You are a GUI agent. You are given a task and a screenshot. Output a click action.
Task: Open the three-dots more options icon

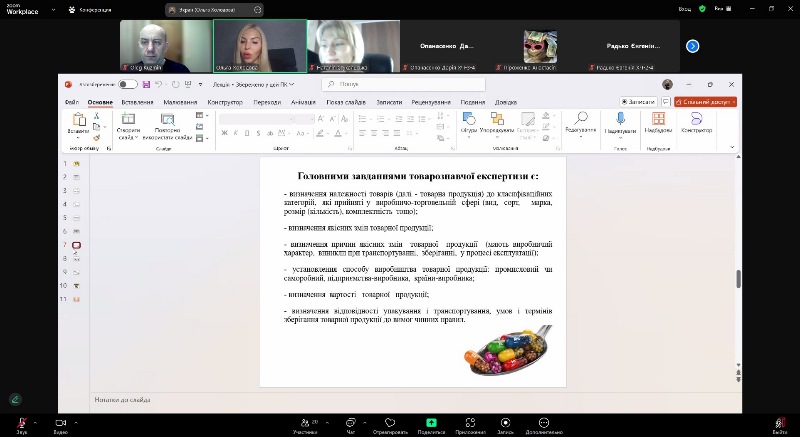543,421
